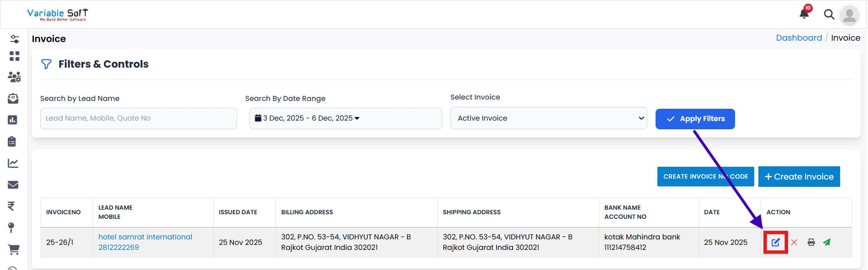Open hotel samrat international lead link
The width and height of the screenshot is (868, 270).
(145, 237)
